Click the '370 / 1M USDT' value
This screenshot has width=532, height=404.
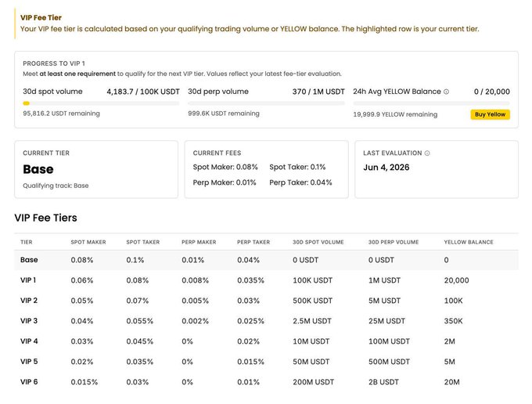[x=318, y=92]
